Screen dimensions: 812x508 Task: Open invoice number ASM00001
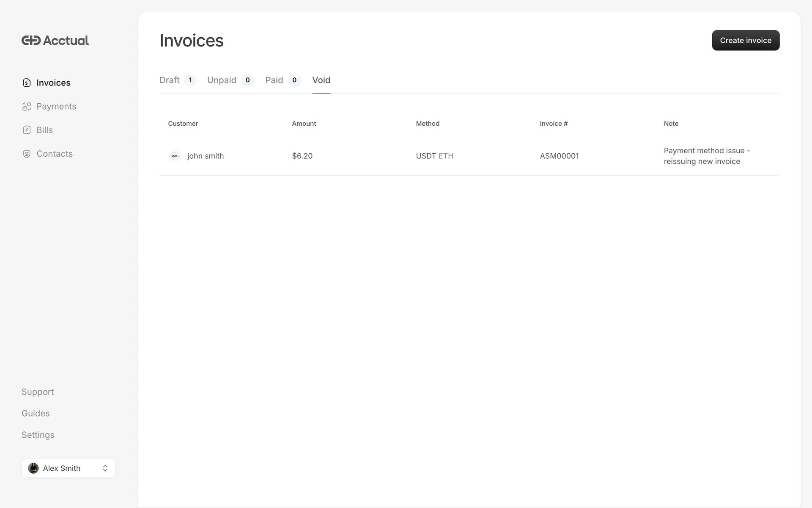click(x=559, y=156)
